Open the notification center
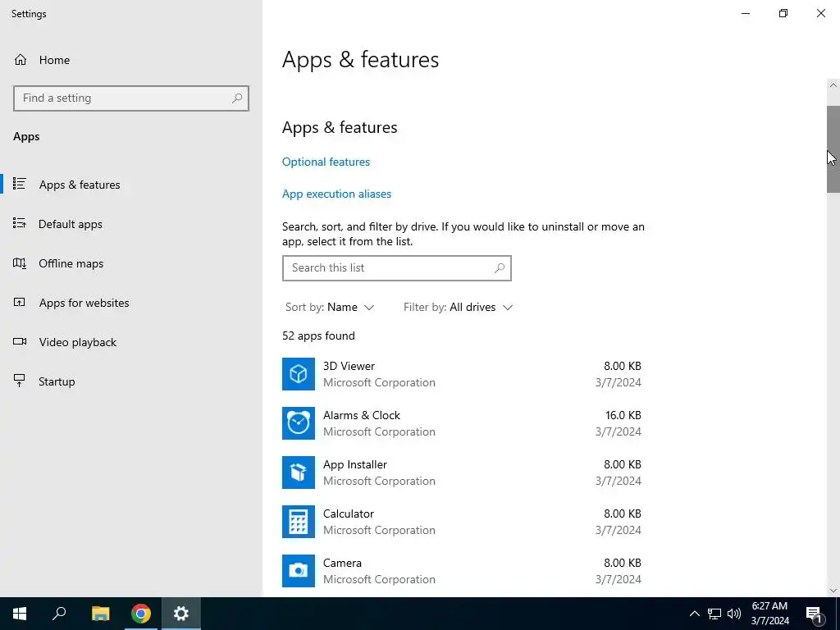Viewport: 840px width, 630px height. 814,614
